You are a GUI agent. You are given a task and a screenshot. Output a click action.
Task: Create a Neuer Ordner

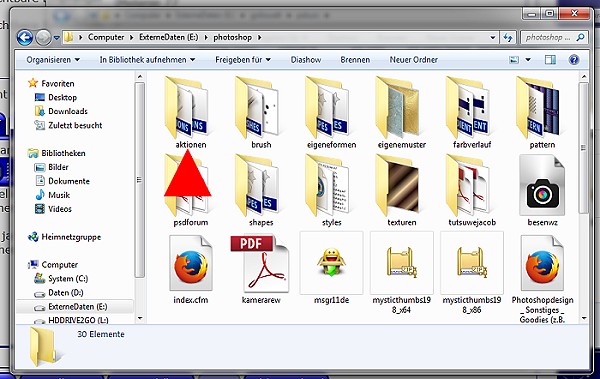coord(413,60)
